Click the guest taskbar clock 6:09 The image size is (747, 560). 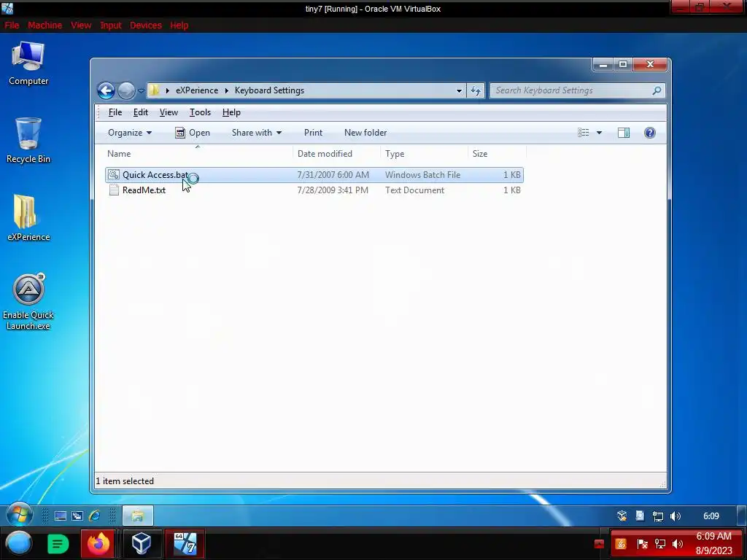point(711,516)
